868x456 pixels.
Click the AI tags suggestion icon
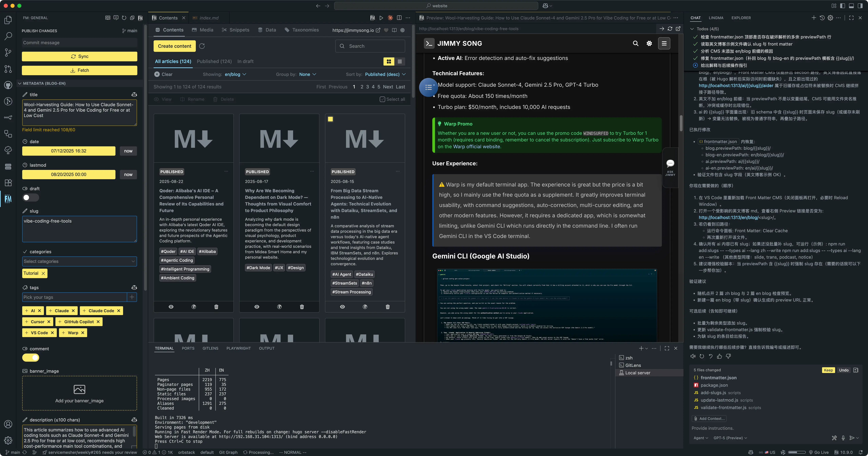pos(134,287)
